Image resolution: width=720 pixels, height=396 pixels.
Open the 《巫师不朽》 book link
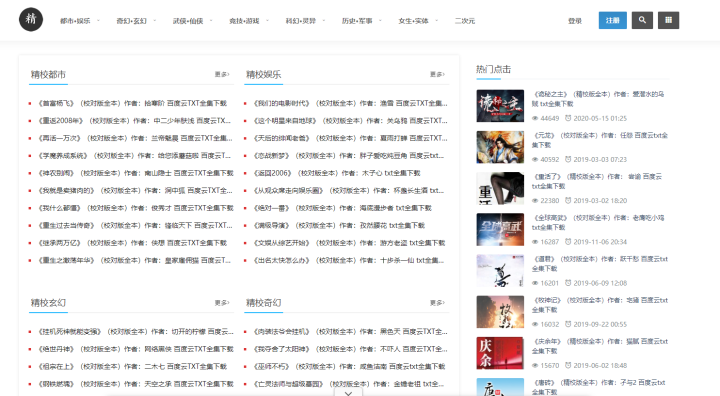[349, 367]
